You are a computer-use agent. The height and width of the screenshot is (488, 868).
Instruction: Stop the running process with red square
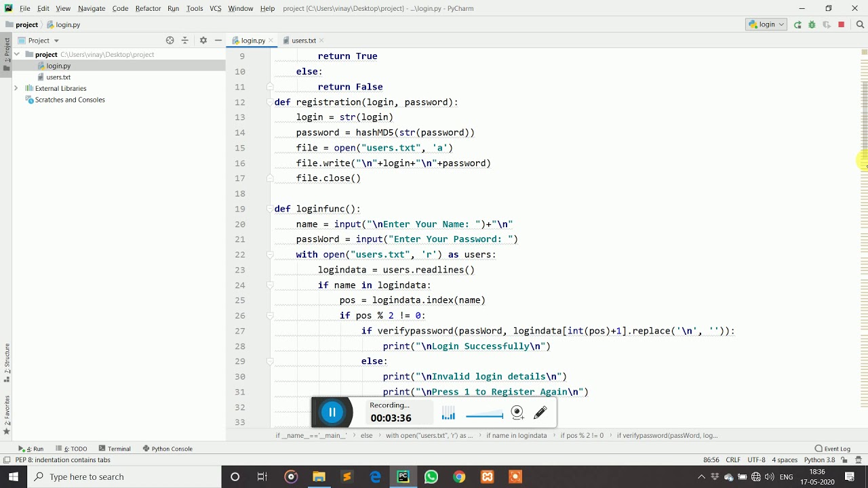pos(842,24)
